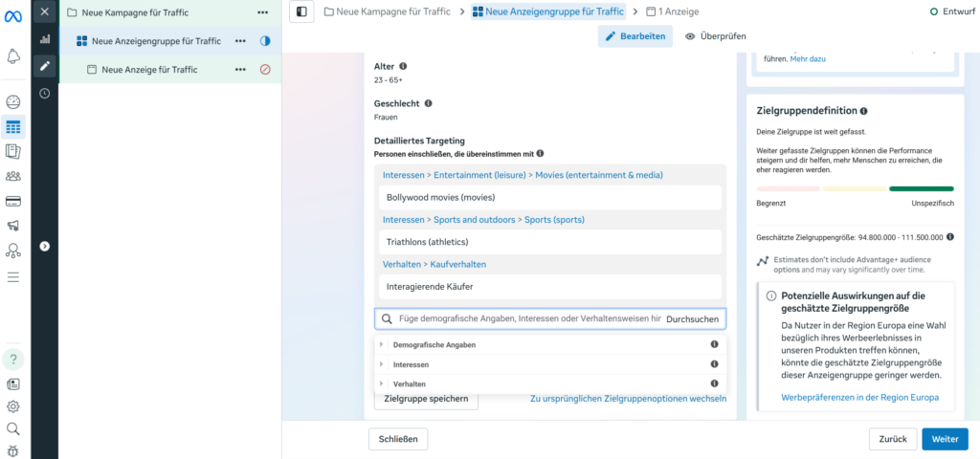Viewport: 980px width, 459px height.
Task: Open the help question mark icon
Action: coord(13,360)
